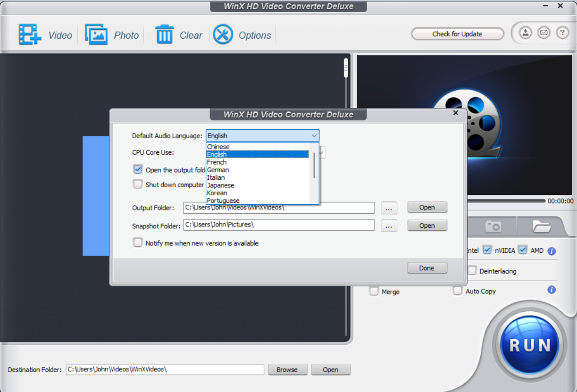Click Open next to Snapshot Folder
577x392 pixels.
point(427,225)
